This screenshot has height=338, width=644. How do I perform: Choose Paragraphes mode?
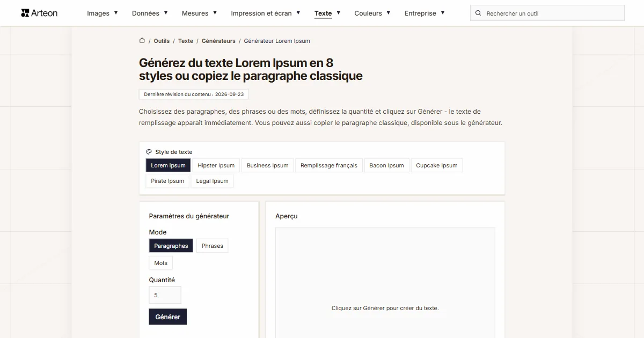coord(171,246)
